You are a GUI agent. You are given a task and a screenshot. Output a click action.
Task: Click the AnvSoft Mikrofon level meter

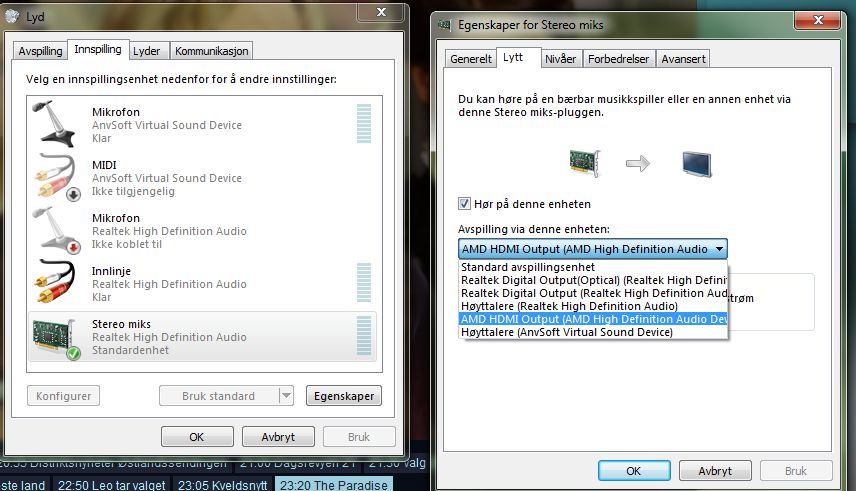click(x=364, y=123)
